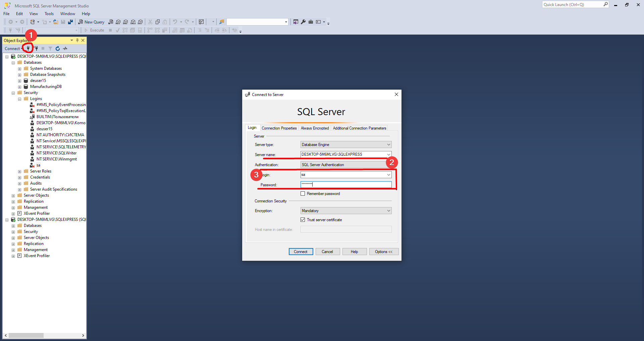The height and width of the screenshot is (341, 644).
Task: Click the Options << button
Action: (x=384, y=252)
